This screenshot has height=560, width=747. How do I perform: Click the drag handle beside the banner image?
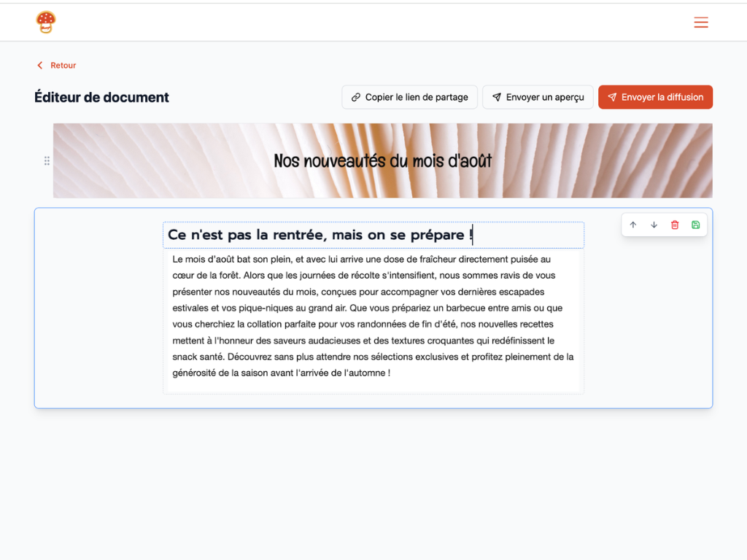tap(47, 160)
